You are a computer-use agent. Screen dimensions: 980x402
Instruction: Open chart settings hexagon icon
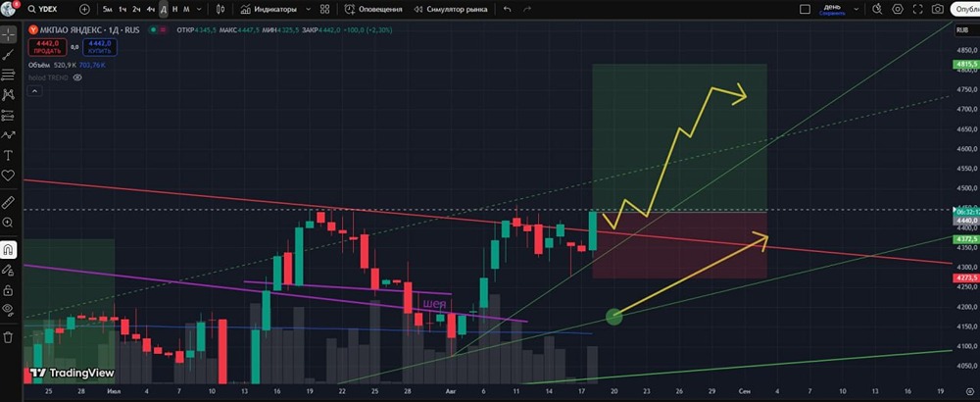[x=898, y=10]
